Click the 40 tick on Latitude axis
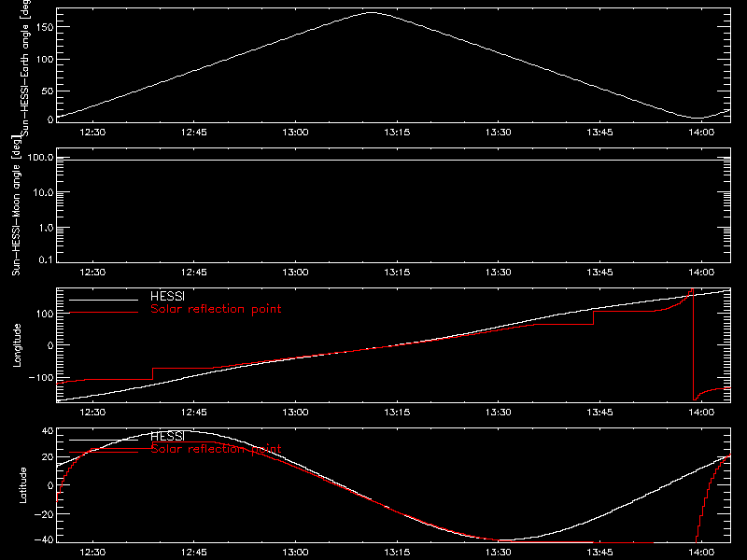The width and height of the screenshot is (747, 560). coord(48,431)
